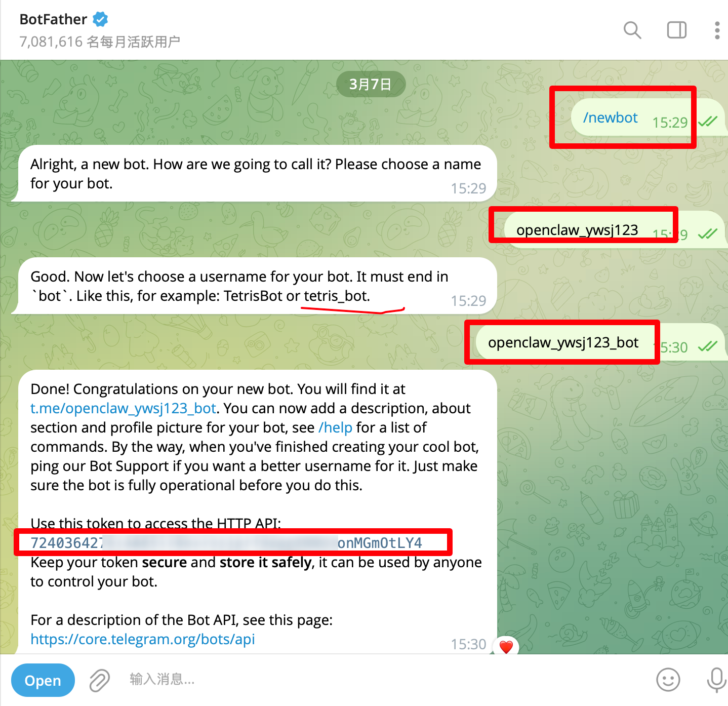Click the /newbot command message
The image size is (728, 706).
coord(610,117)
